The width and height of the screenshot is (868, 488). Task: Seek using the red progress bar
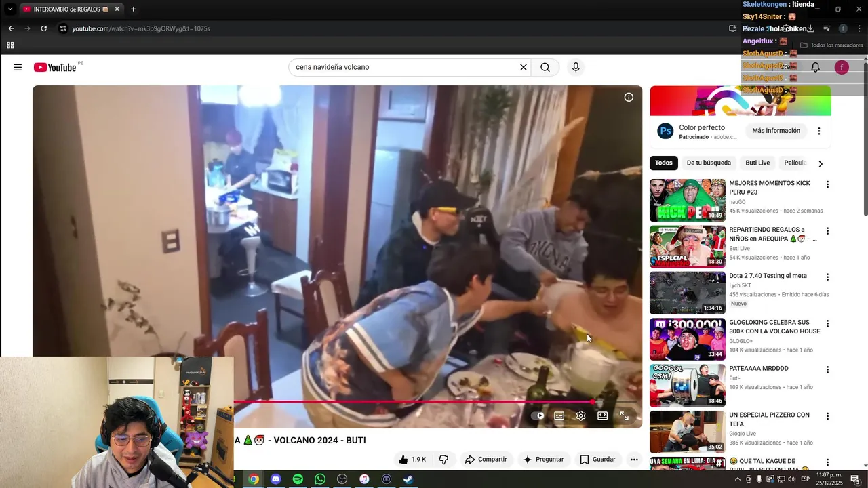[x=434, y=402]
